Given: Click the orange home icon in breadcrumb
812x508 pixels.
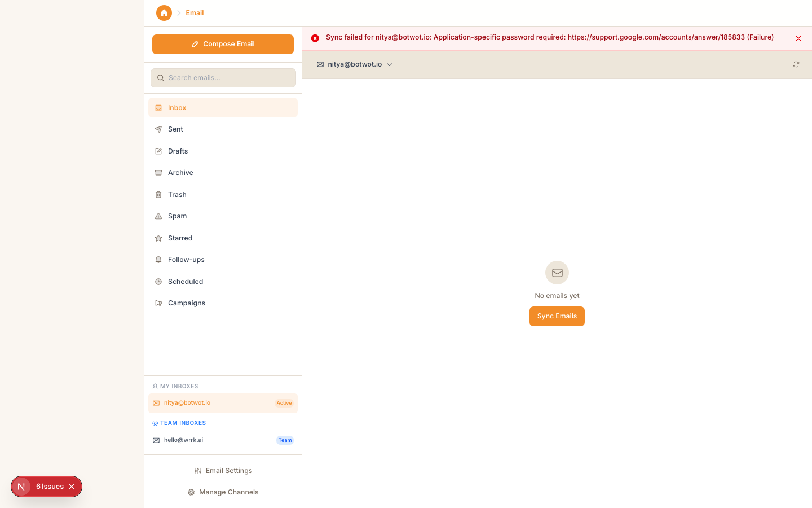Looking at the screenshot, I should coord(164,13).
